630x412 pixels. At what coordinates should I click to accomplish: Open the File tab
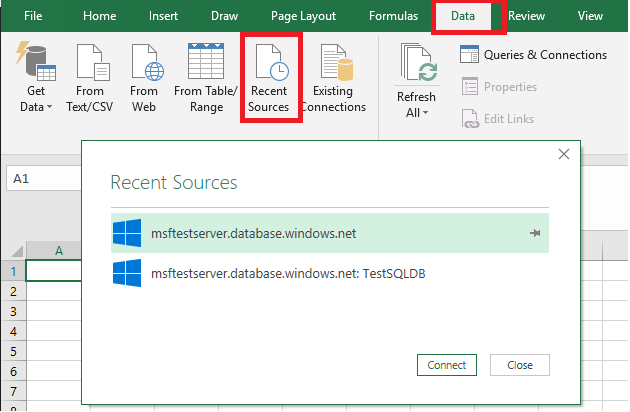coord(33,16)
